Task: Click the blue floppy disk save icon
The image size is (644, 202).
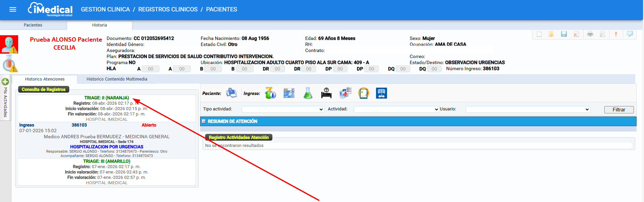Action: (564, 34)
